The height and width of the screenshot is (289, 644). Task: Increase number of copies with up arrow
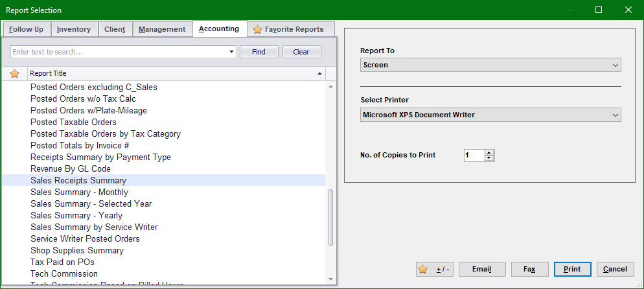coord(489,152)
